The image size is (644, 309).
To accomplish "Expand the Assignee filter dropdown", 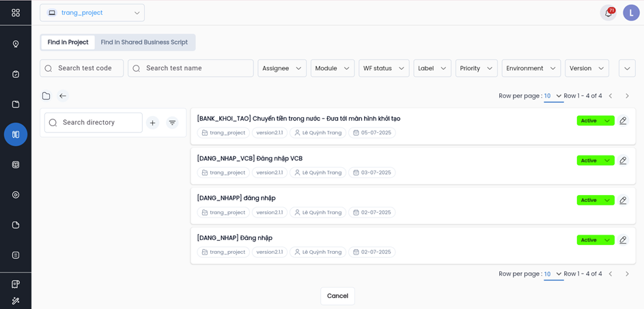I will pos(282,68).
